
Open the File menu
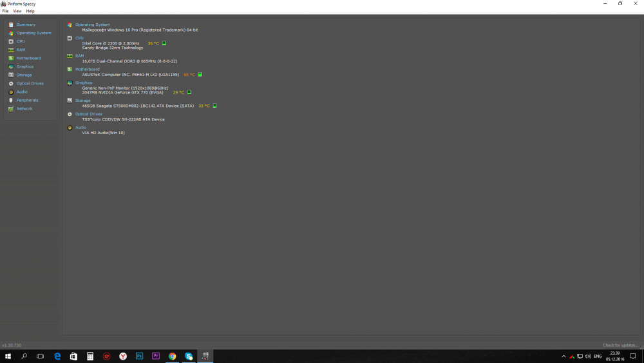point(5,11)
